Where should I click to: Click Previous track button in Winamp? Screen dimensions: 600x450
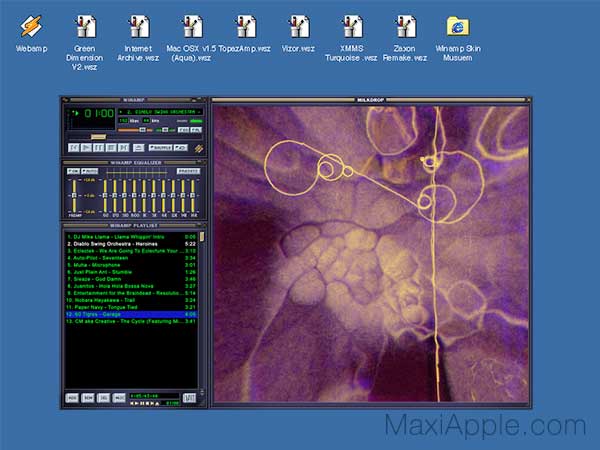(x=73, y=147)
